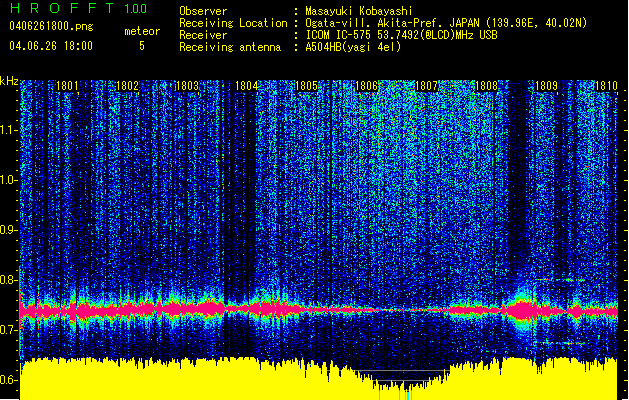Click the 04.06.26 18:00 timestamp

pos(50,46)
